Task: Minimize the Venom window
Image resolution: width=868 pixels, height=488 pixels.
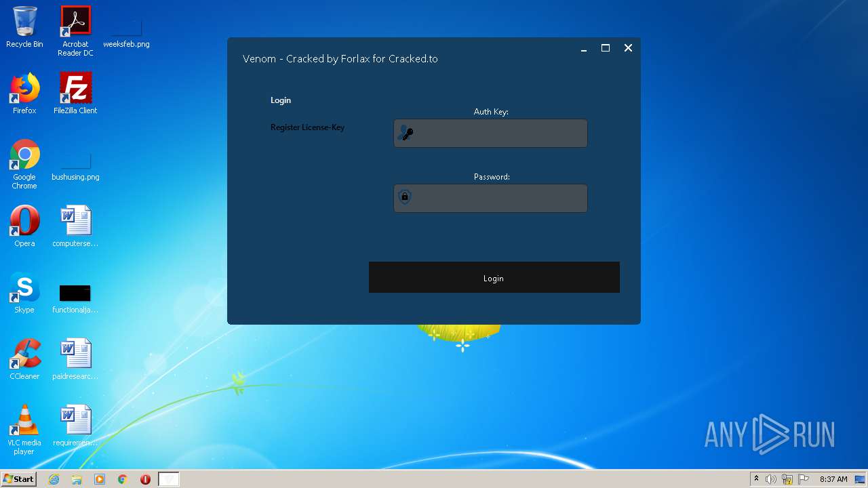Action: click(583, 48)
